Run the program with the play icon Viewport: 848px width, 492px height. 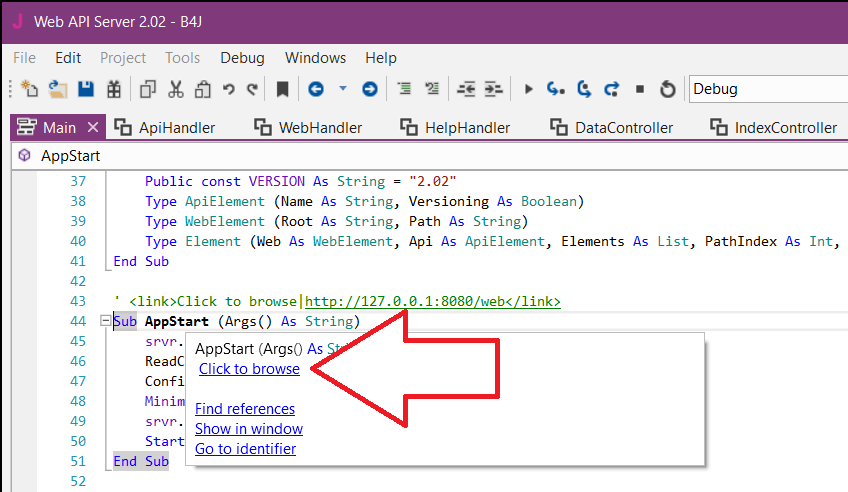click(x=528, y=89)
